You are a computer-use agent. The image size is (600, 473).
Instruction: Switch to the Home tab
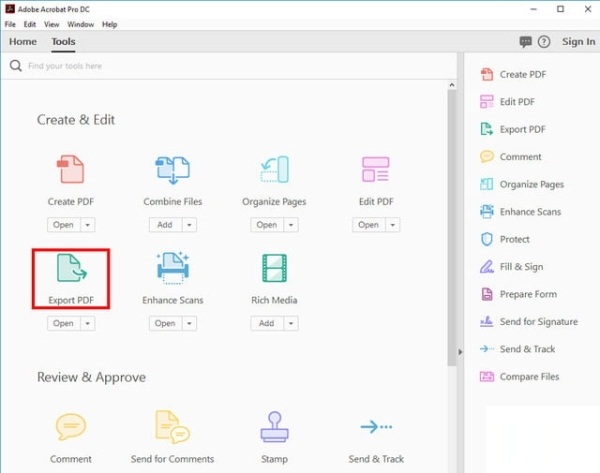23,42
